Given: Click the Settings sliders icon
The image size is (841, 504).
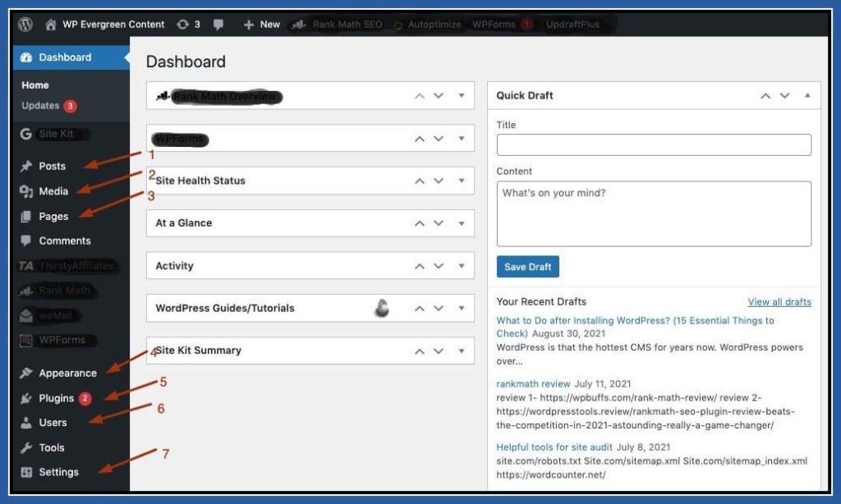Looking at the screenshot, I should tap(26, 472).
